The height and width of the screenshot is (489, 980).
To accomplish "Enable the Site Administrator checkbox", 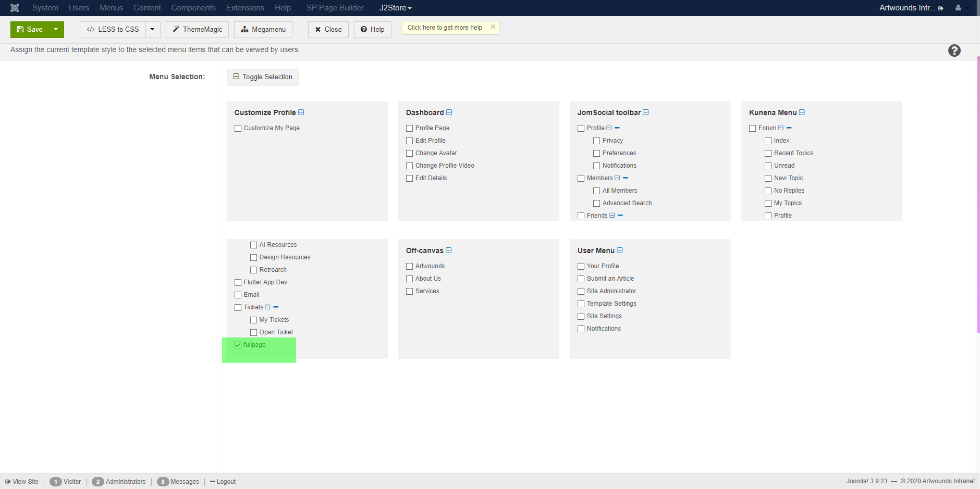I will pos(581,291).
